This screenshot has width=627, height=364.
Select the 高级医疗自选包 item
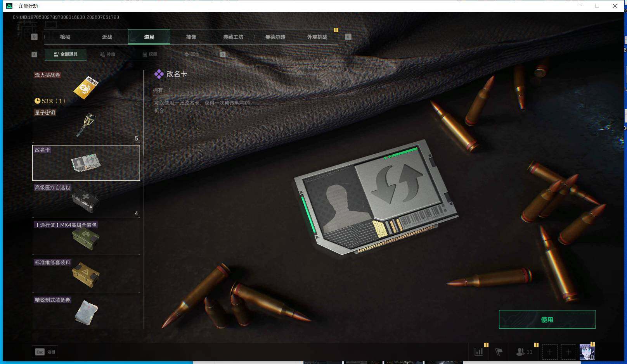(x=86, y=200)
